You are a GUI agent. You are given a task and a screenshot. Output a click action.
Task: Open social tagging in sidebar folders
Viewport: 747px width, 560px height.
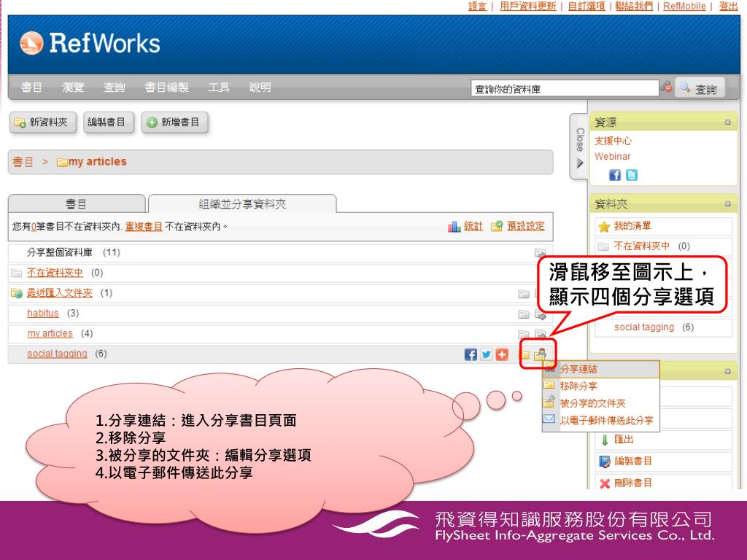pyautogui.click(x=644, y=327)
